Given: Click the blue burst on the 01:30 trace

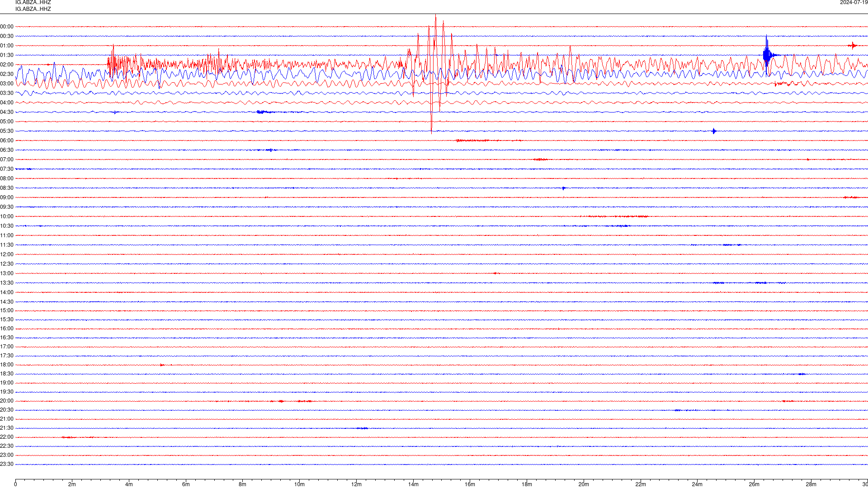Looking at the screenshot, I should [767, 55].
